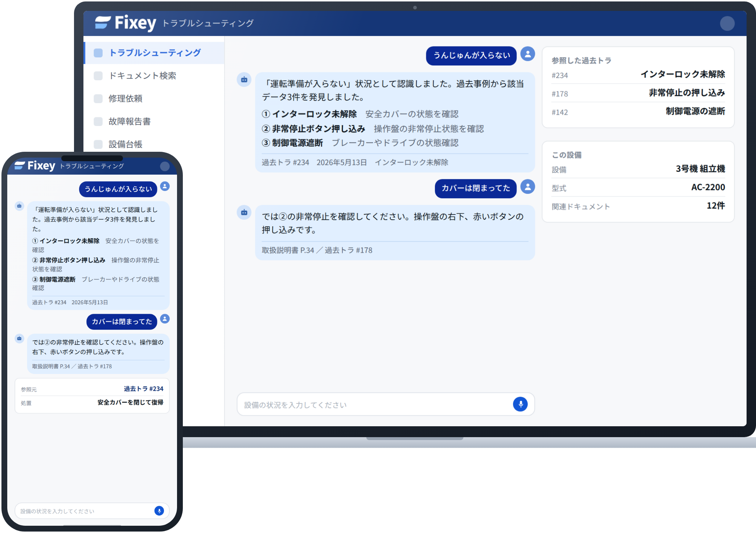Click the この設備 panel heading
This screenshot has height=533, width=756.
566,155
